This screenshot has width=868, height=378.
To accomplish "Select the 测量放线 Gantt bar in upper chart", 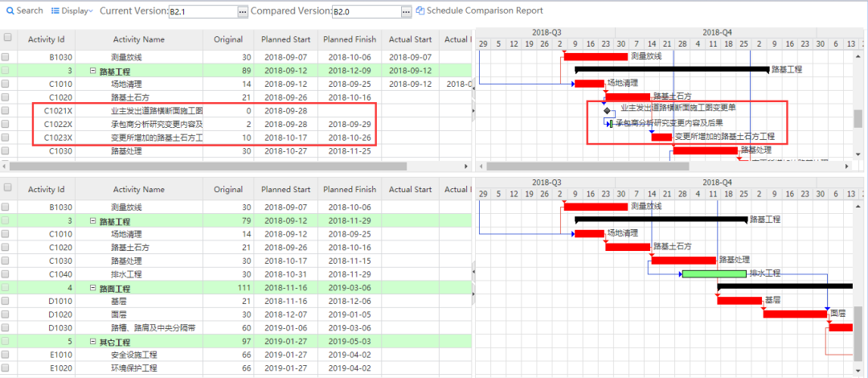I will [x=596, y=56].
